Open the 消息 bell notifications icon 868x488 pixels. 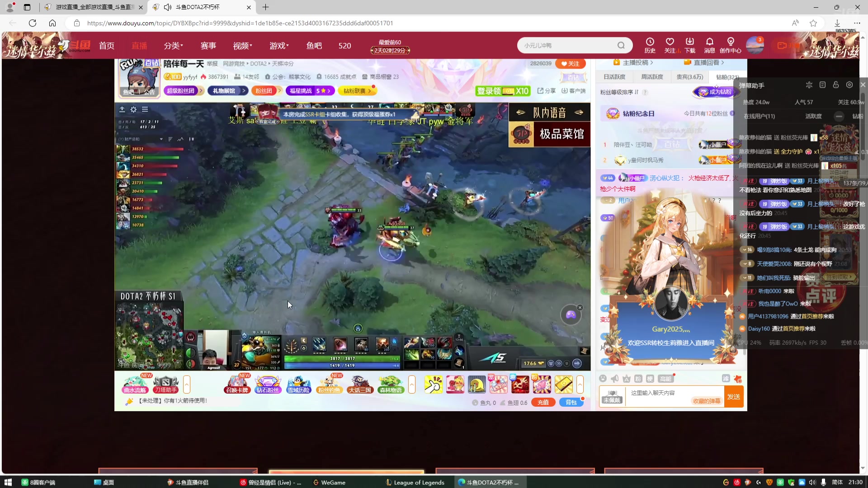[710, 45]
